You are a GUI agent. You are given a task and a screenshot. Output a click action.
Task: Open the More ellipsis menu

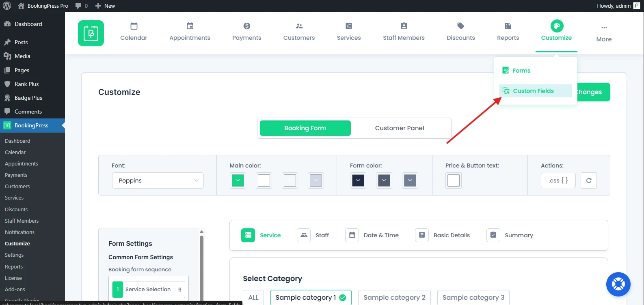click(604, 28)
